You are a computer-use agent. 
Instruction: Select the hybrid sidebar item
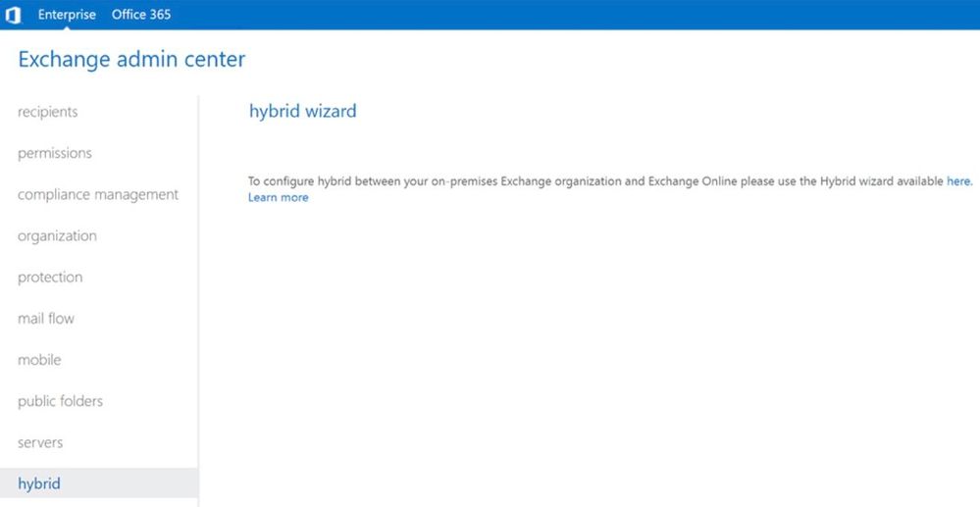(99, 483)
